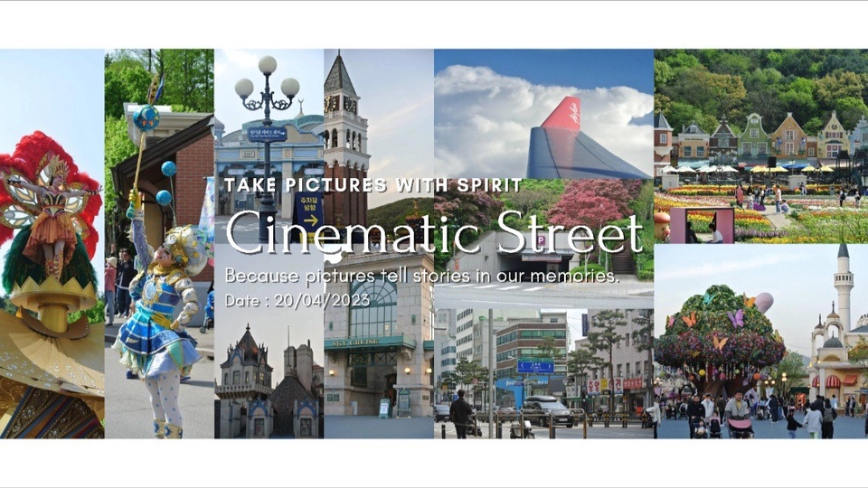Select the blue costume parade performer photo
The image size is (868, 488).
point(159,243)
